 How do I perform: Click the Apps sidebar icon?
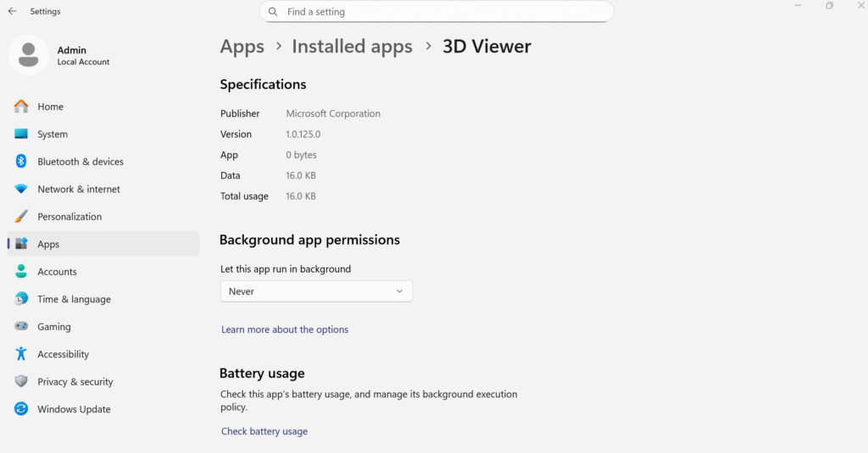[21, 243]
